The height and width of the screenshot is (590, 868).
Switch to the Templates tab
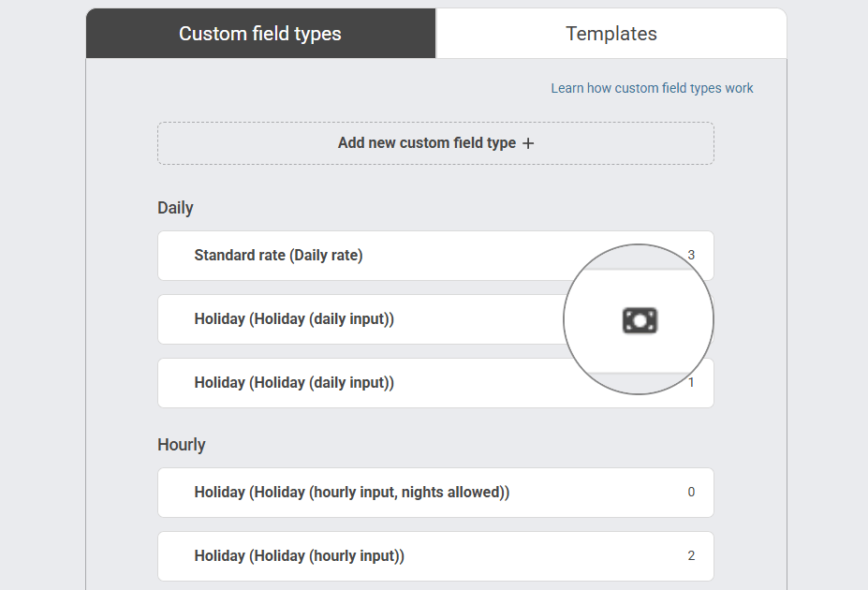coord(611,33)
